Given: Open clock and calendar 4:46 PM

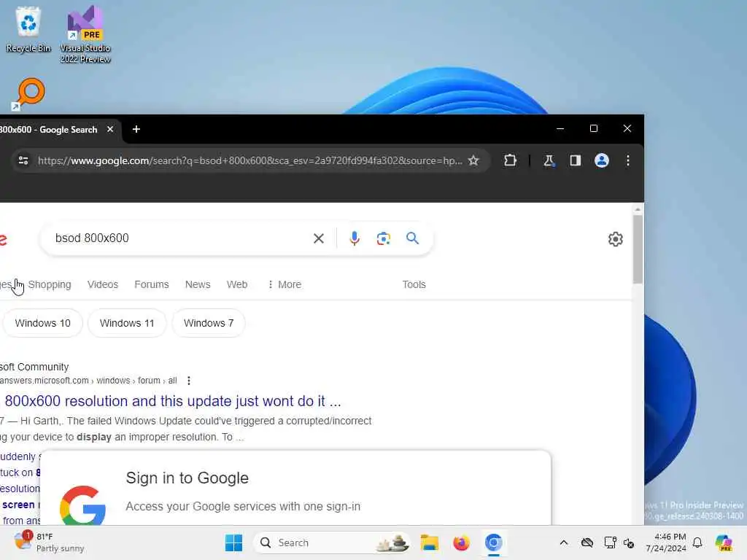Looking at the screenshot, I should 666,542.
